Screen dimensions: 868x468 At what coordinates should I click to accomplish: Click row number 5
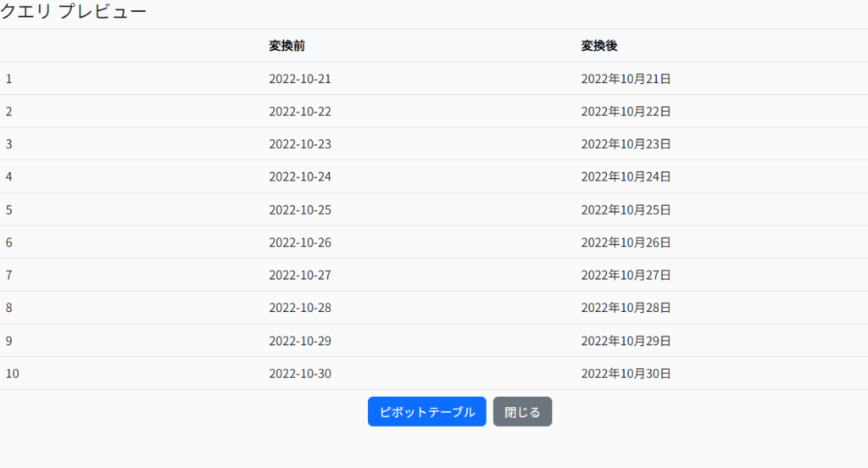point(9,209)
